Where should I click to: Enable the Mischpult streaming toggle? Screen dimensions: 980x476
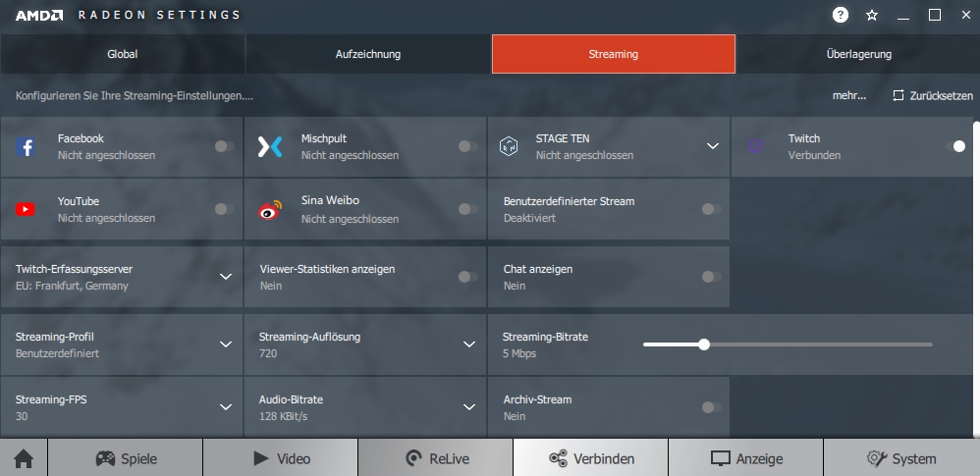(468, 146)
